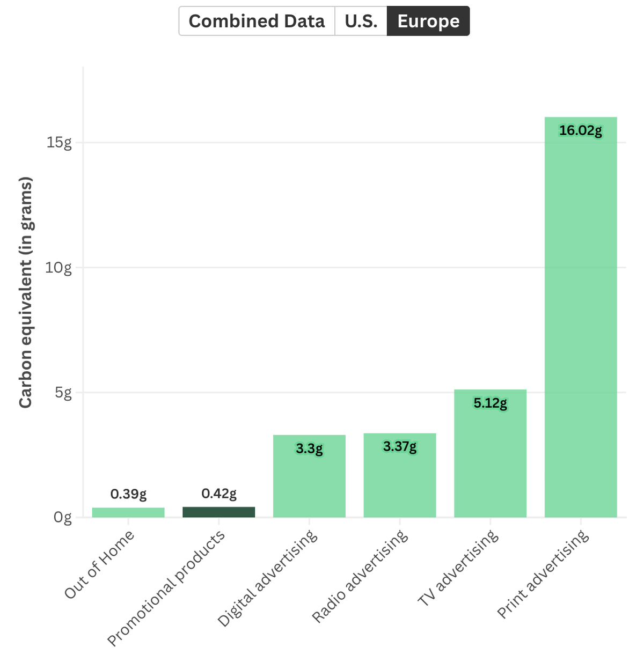The image size is (644, 662).
Task: Click the 0.42g value label
Action: 219,494
